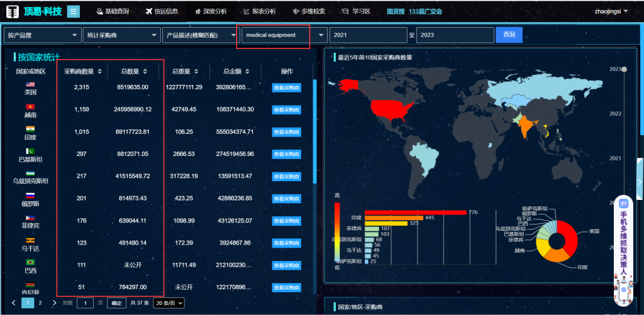Click 查看采购商 button for 美国
Image resolution: width=644 pixels, height=315 pixels.
point(286,88)
